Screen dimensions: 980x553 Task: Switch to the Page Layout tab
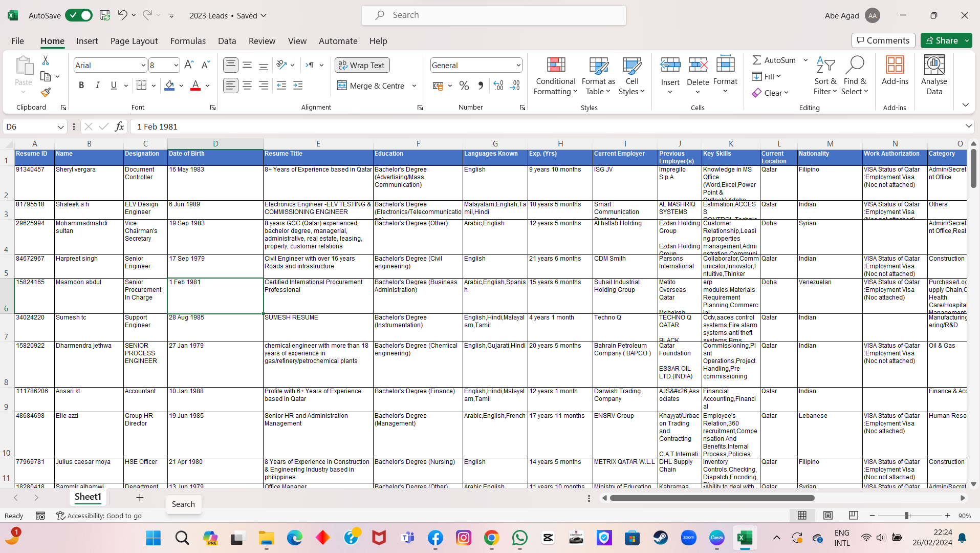pyautogui.click(x=134, y=41)
